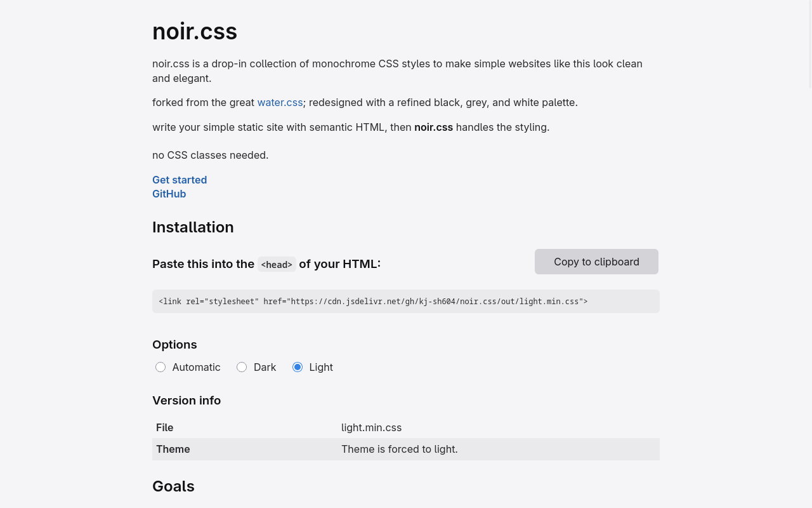Click the Get started link

[180, 180]
